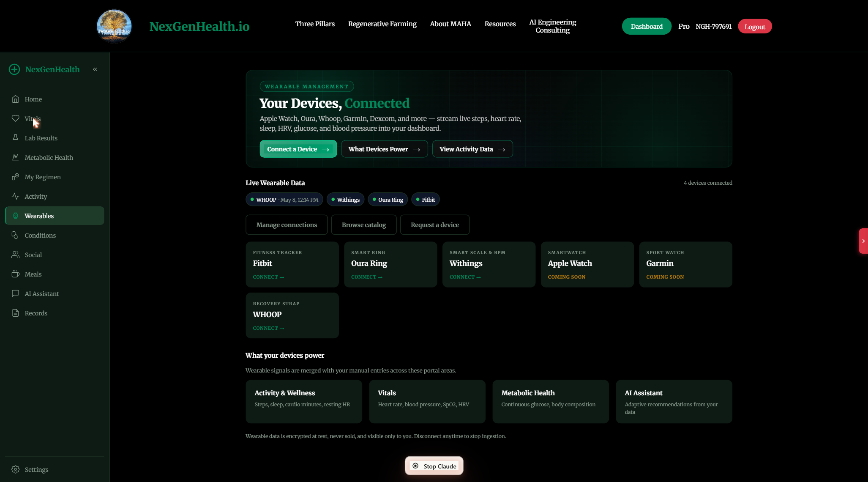The height and width of the screenshot is (482, 868).
Task: Select the WHOOP live data chip
Action: (x=284, y=200)
